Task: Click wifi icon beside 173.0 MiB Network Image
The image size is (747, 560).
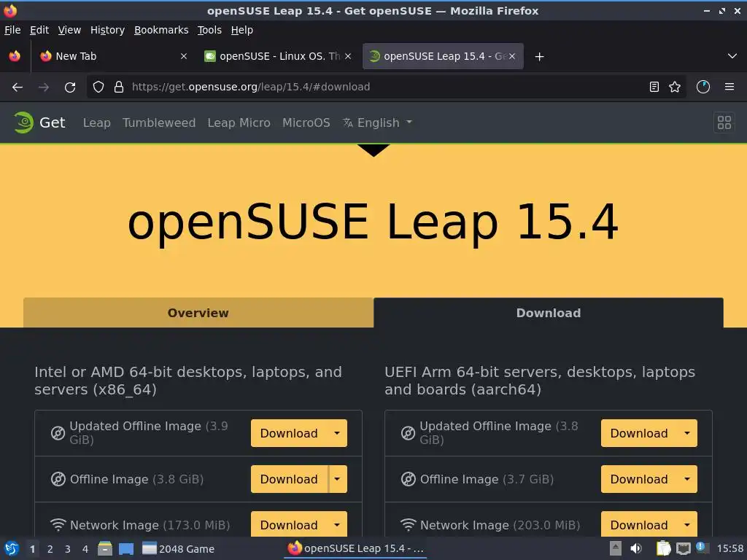Action: [x=58, y=525]
